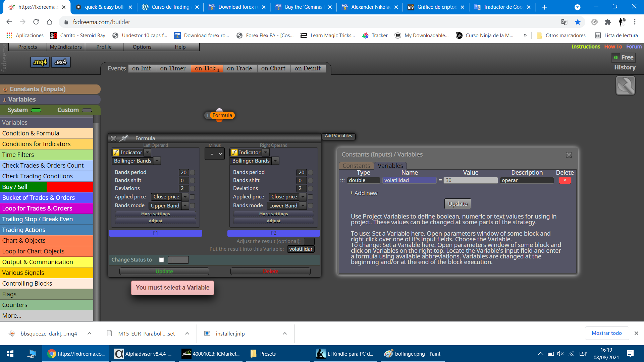The width and height of the screenshot is (644, 362).
Task: Click right operand Indicator function icon
Action: pyautogui.click(x=234, y=153)
